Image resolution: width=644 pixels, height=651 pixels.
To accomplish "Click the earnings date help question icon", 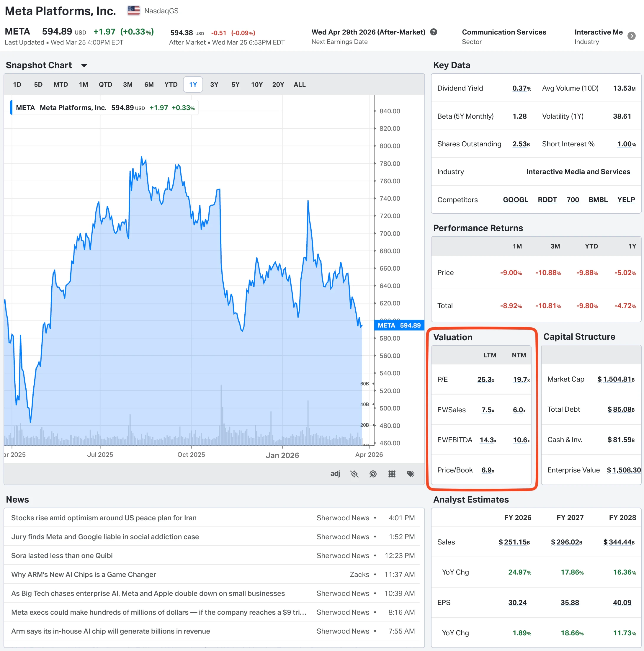I will [x=434, y=32].
